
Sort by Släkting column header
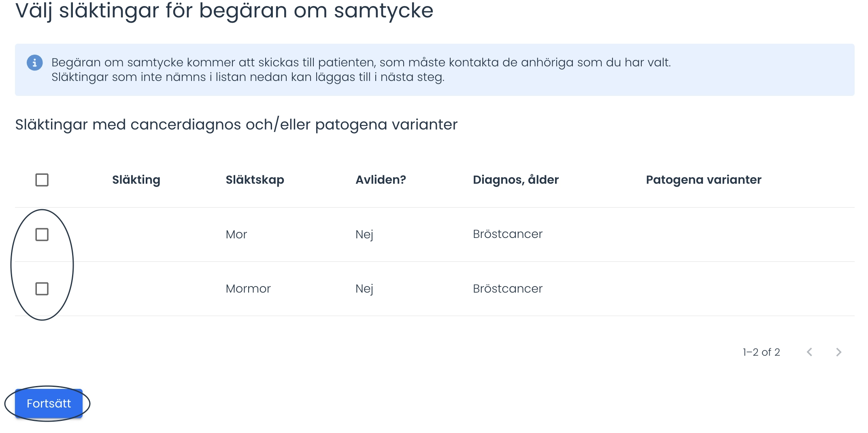(136, 180)
